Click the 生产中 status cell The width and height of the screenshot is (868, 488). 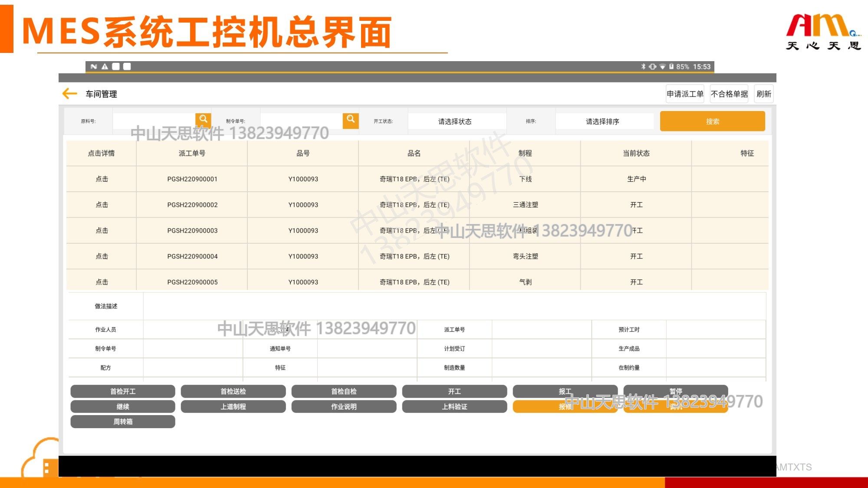tap(636, 179)
